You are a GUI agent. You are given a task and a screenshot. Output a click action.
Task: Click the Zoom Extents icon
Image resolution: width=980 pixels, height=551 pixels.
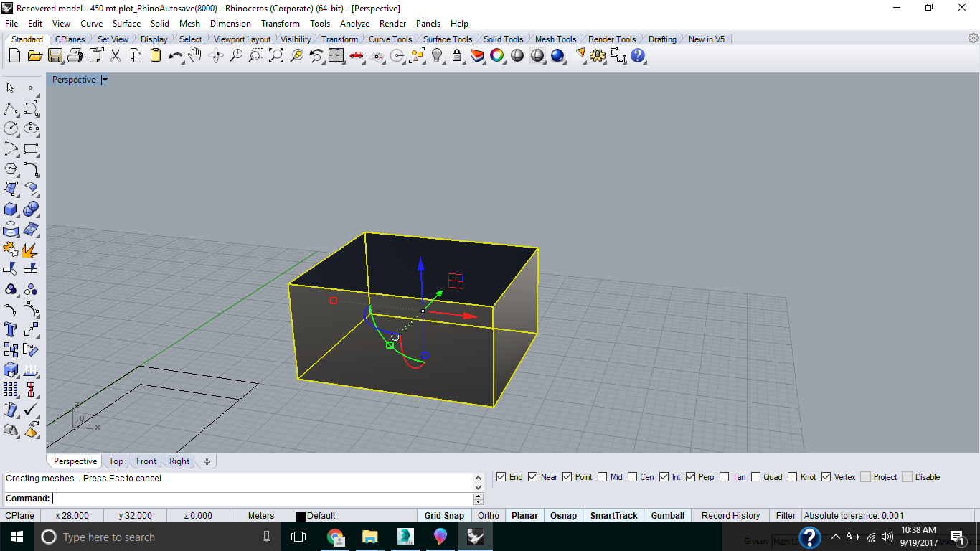(276, 55)
